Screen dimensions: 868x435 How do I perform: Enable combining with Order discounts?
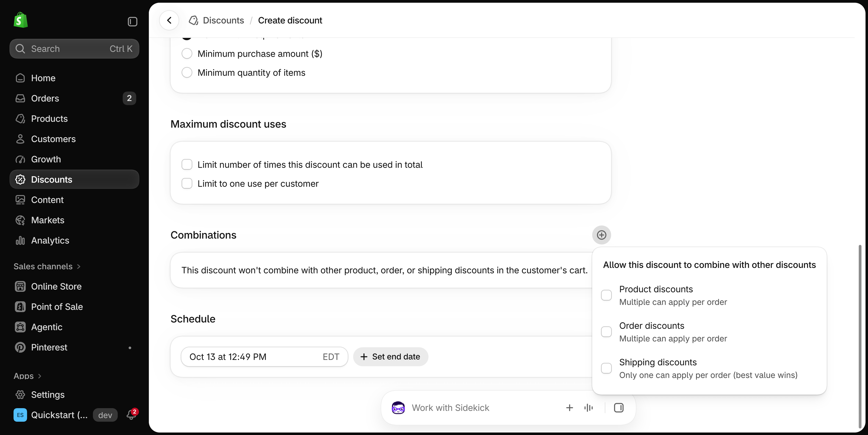pos(606,332)
